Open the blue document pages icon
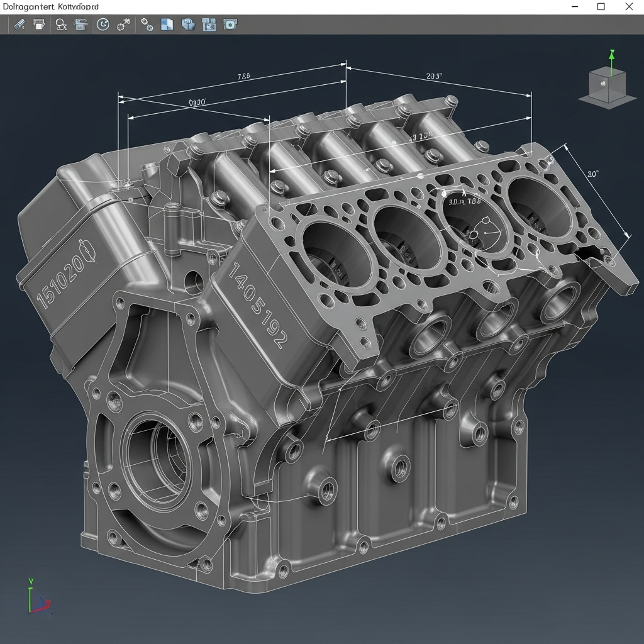The width and height of the screenshot is (644, 644). coord(167,25)
